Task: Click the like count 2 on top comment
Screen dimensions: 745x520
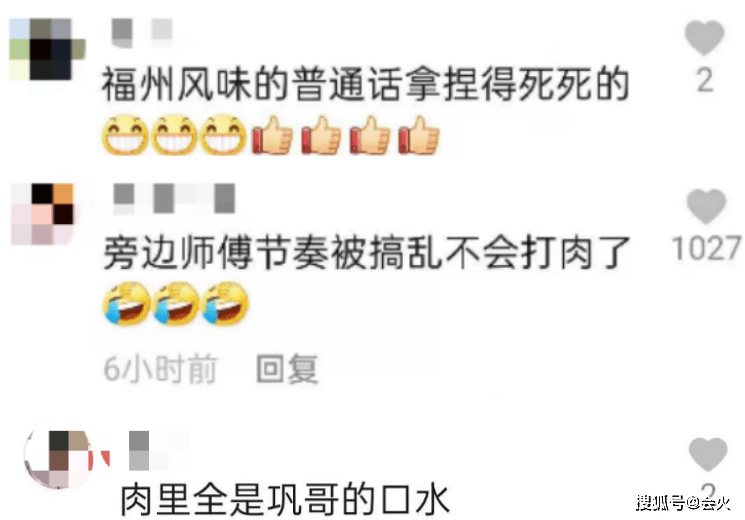Action: pos(705,80)
